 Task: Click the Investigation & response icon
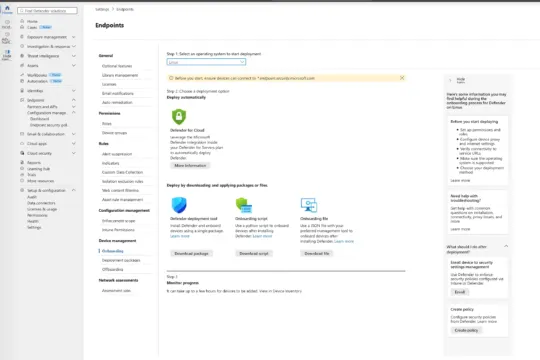tap(22, 46)
